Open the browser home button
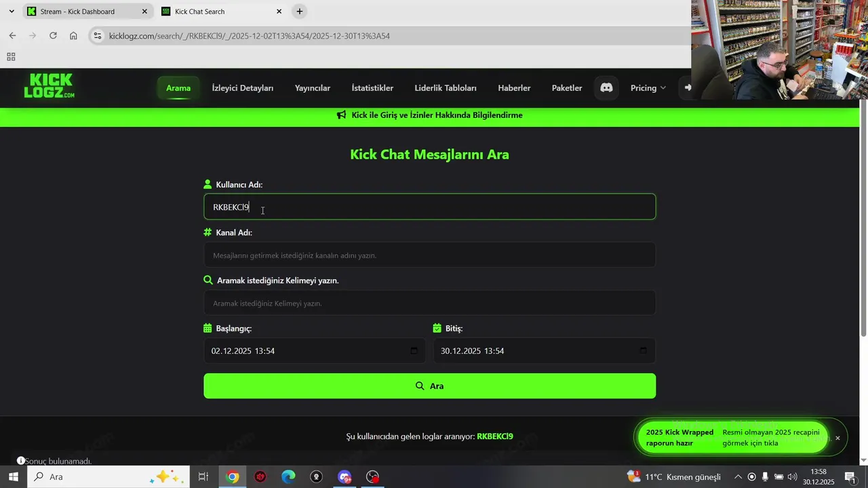This screenshot has height=488, width=868. [73, 36]
